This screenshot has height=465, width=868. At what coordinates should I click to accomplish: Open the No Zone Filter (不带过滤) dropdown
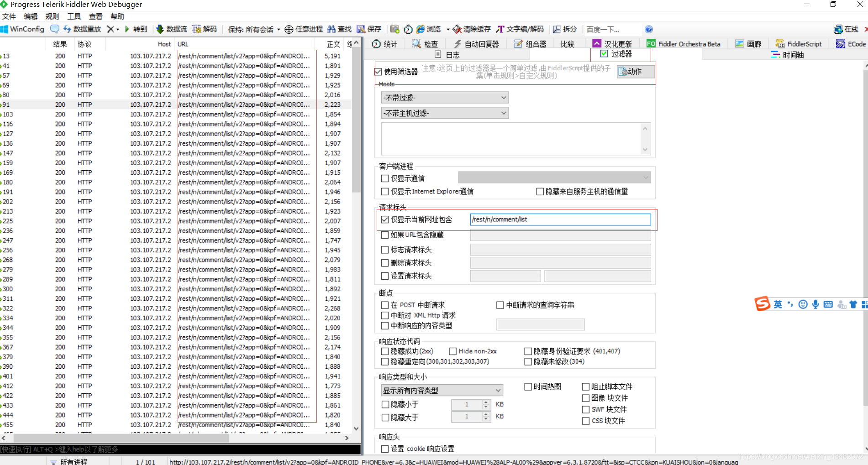click(445, 98)
